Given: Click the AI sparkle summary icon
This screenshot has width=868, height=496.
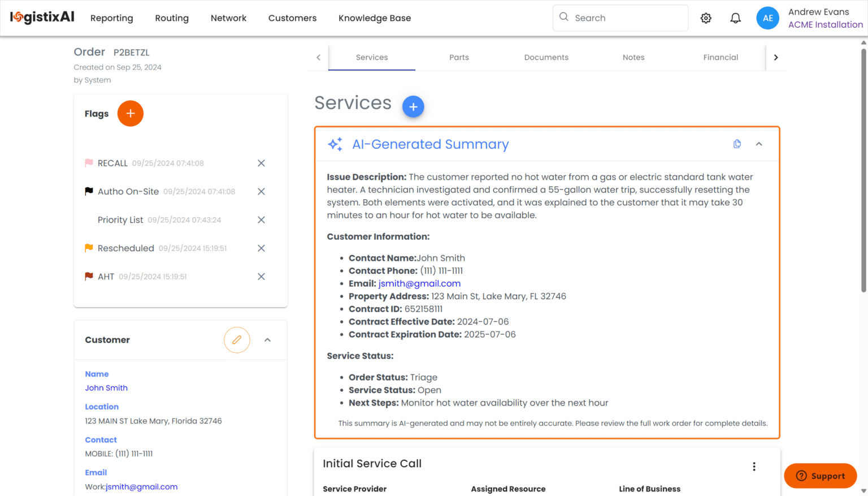Looking at the screenshot, I should click(335, 144).
